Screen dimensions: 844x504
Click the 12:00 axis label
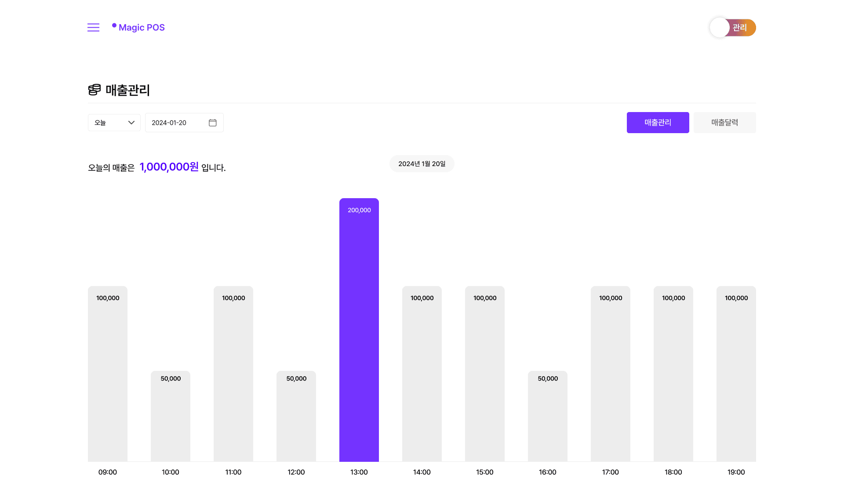click(296, 472)
